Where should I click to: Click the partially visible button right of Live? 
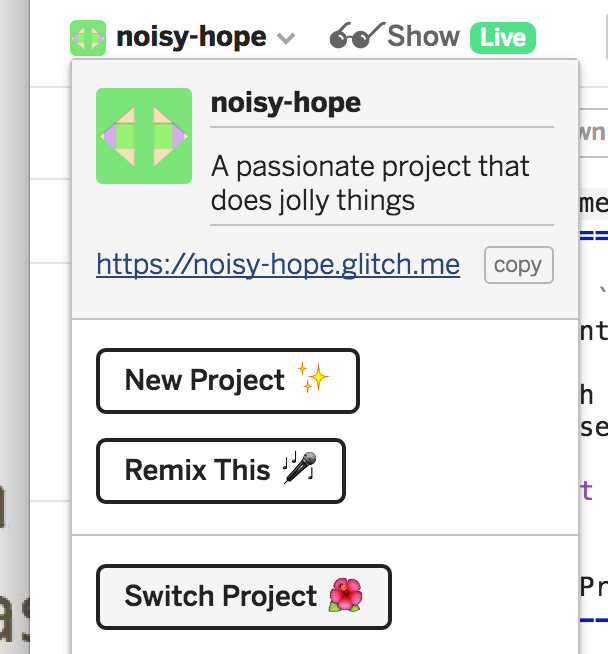[606, 38]
